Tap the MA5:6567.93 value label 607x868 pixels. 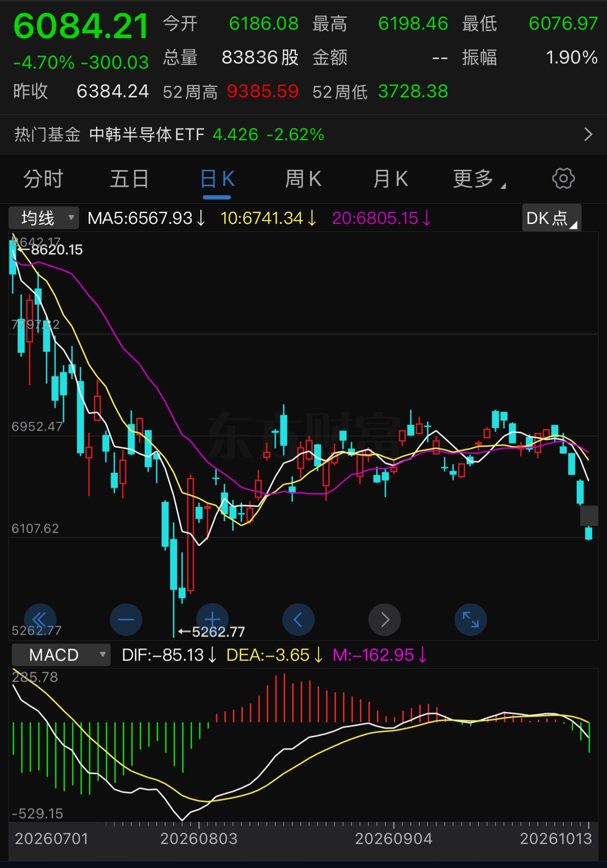pos(147,218)
